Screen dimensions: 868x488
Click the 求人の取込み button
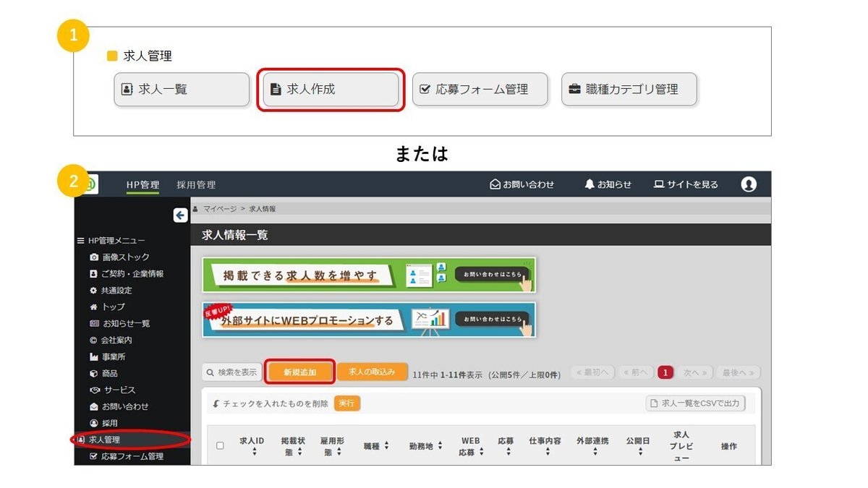tap(372, 372)
